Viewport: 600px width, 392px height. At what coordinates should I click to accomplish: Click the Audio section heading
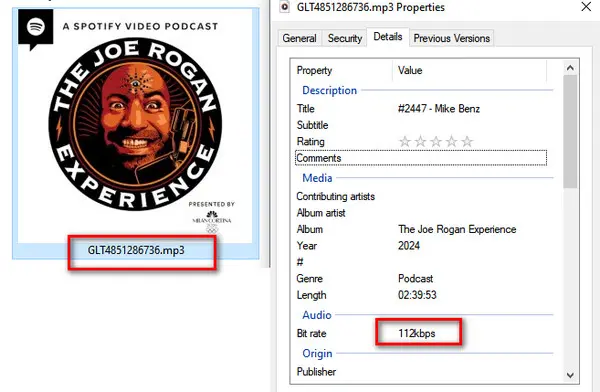[317, 315]
